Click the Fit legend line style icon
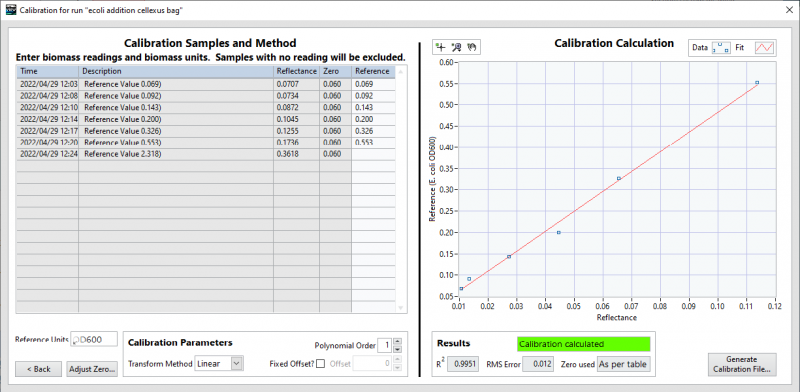This screenshot has width=800, height=392. coord(765,47)
